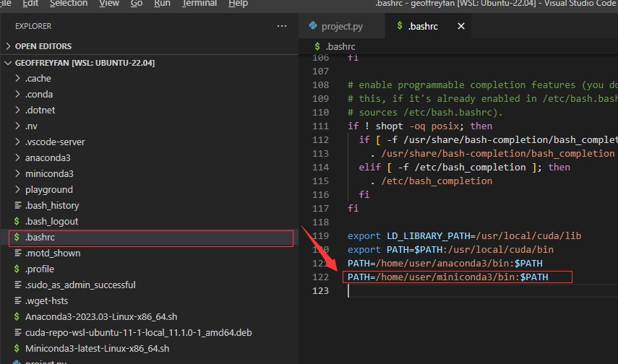This screenshot has height=364, width=618.
Task: Click the Explorer more actions ellipsis icon
Action: pyautogui.click(x=282, y=26)
